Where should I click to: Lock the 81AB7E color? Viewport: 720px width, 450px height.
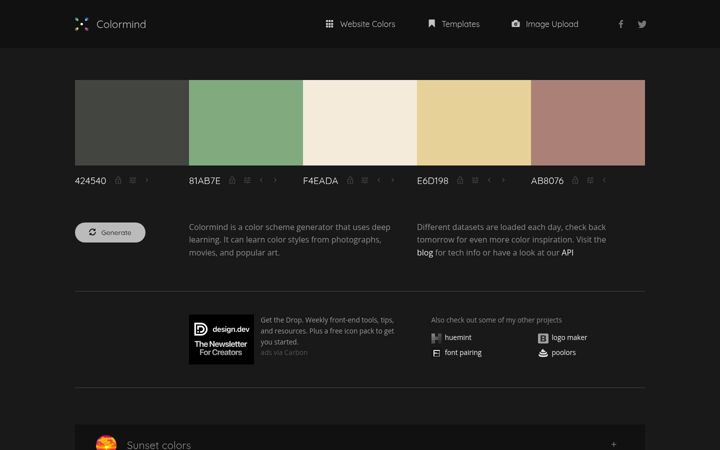pos(232,180)
